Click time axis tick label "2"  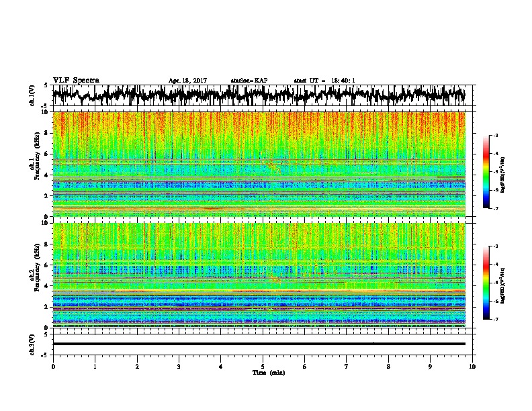click(137, 367)
